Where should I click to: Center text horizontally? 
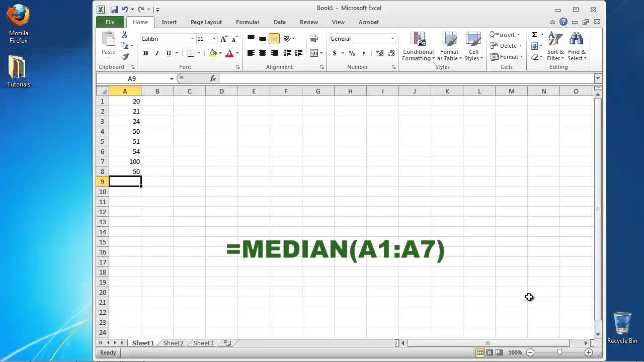click(263, 53)
